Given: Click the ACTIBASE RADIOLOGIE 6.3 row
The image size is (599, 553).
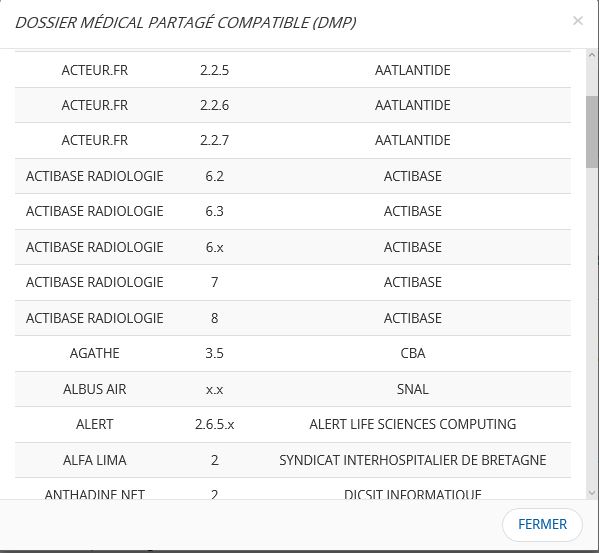Looking at the screenshot, I should point(293,211).
